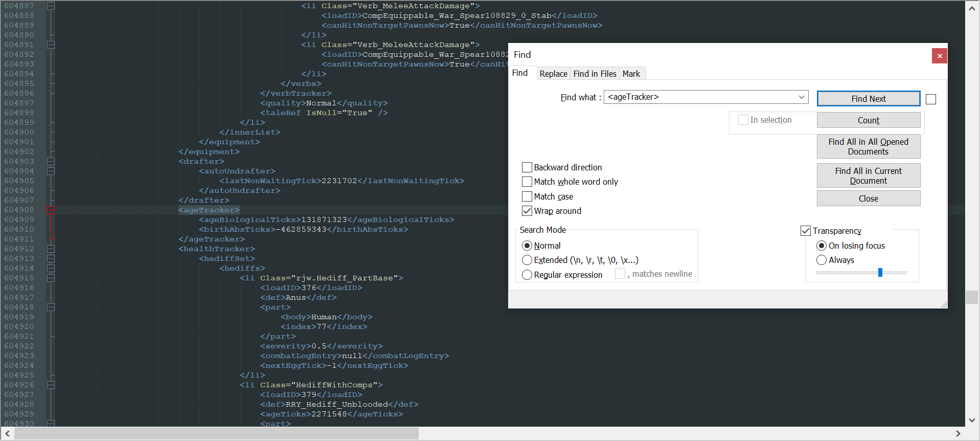The image size is (980, 441).
Task: Set transparency to Always
Action: [x=822, y=260]
